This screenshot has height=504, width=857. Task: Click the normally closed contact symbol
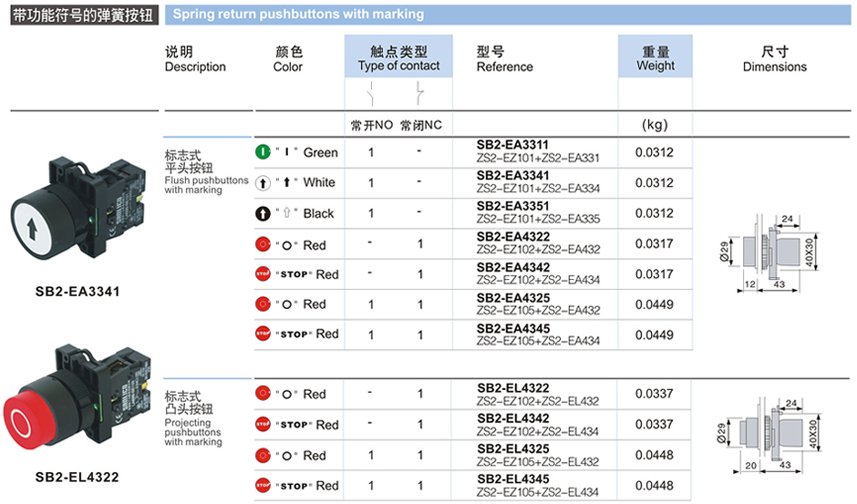coord(419,94)
